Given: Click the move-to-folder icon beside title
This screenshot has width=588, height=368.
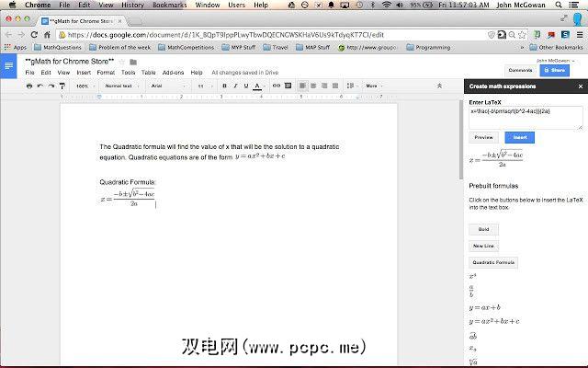Looking at the screenshot, I should pos(133,62).
